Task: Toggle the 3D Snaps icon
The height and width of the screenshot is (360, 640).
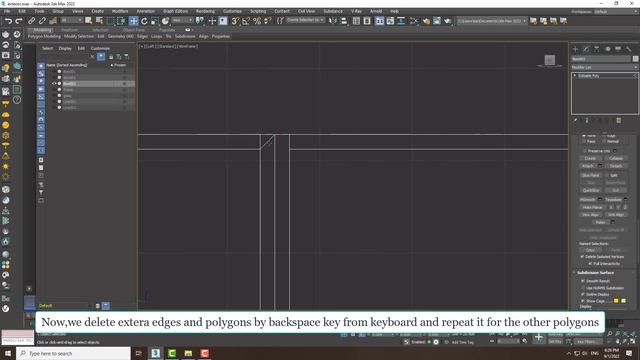Action: pos(236,20)
